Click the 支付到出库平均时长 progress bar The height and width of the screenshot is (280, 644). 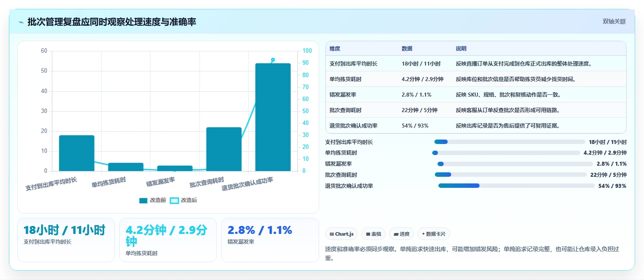[x=510, y=142]
